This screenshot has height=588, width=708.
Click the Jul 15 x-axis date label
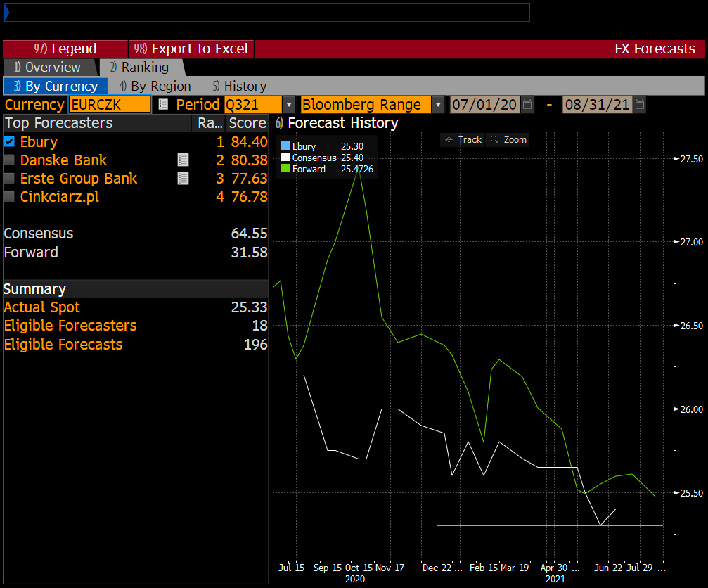click(291, 568)
